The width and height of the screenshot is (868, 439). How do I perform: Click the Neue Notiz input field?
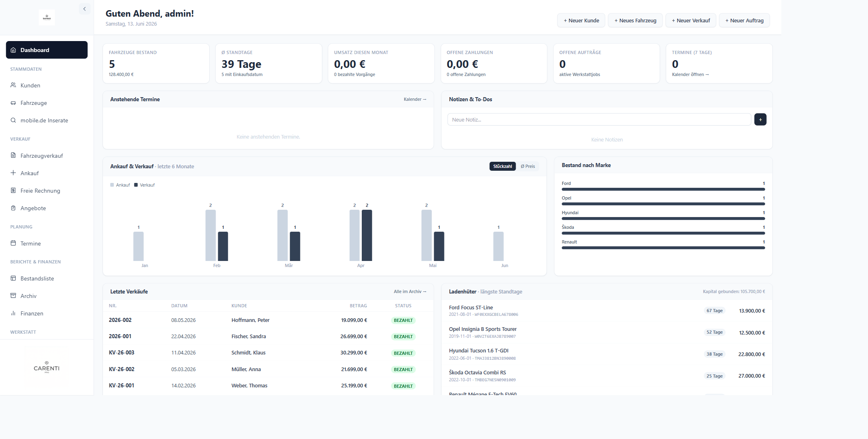[599, 120]
